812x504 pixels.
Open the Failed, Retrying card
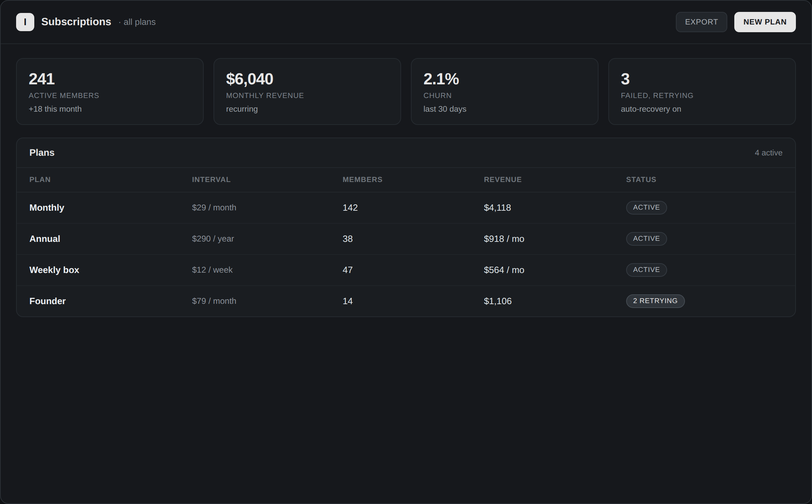702,91
